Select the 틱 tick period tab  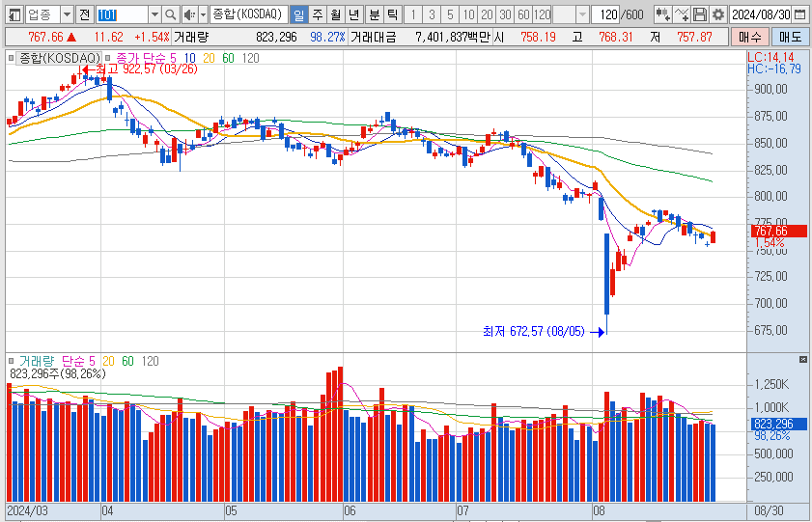[x=392, y=14]
